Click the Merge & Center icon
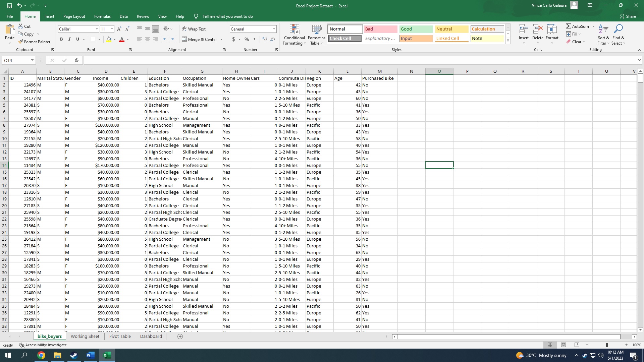Screen dimensions: 644x362 tap(184, 39)
